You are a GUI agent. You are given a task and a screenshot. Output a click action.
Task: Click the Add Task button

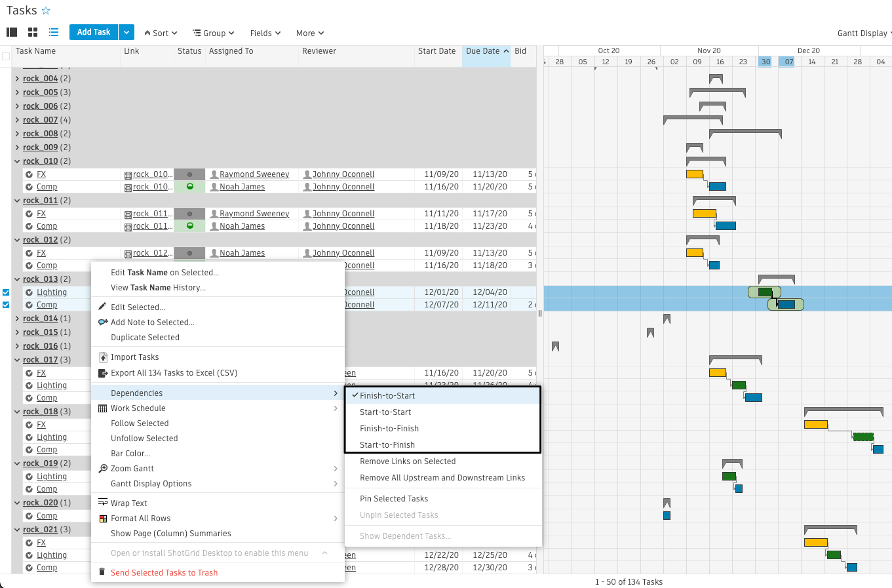[93, 31]
